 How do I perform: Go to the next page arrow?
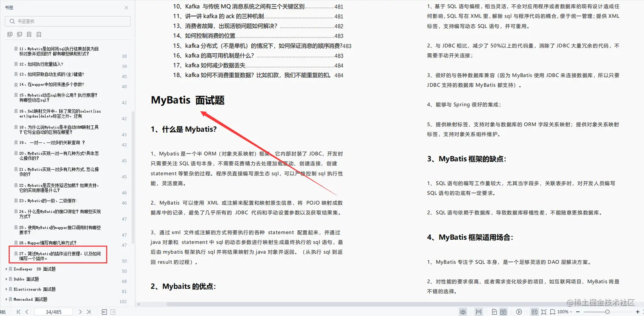(80, 311)
